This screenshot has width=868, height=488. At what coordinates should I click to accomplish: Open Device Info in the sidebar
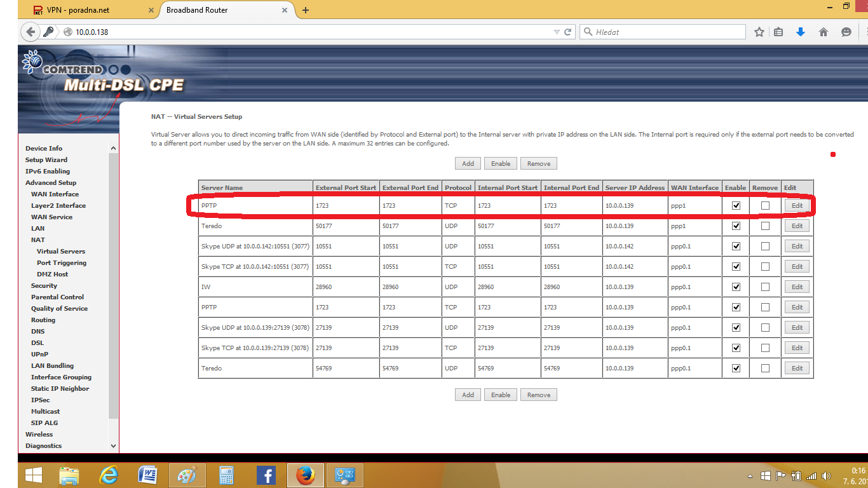(x=44, y=149)
